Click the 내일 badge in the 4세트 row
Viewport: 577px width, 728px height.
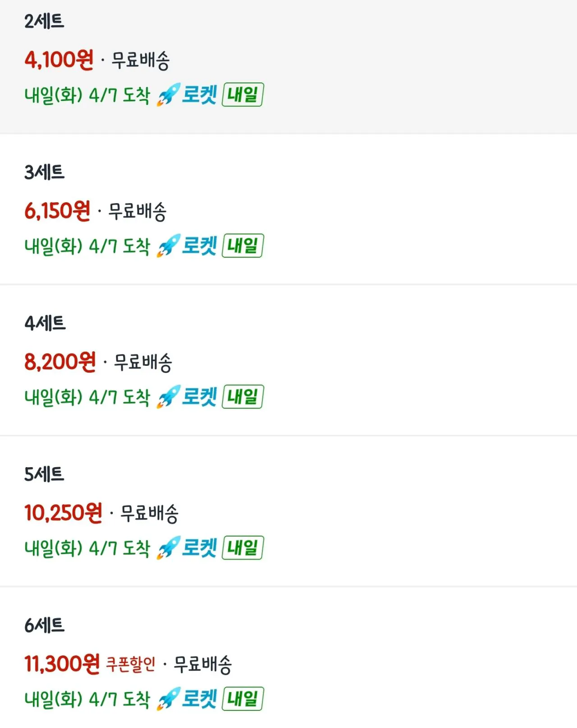pos(243,397)
